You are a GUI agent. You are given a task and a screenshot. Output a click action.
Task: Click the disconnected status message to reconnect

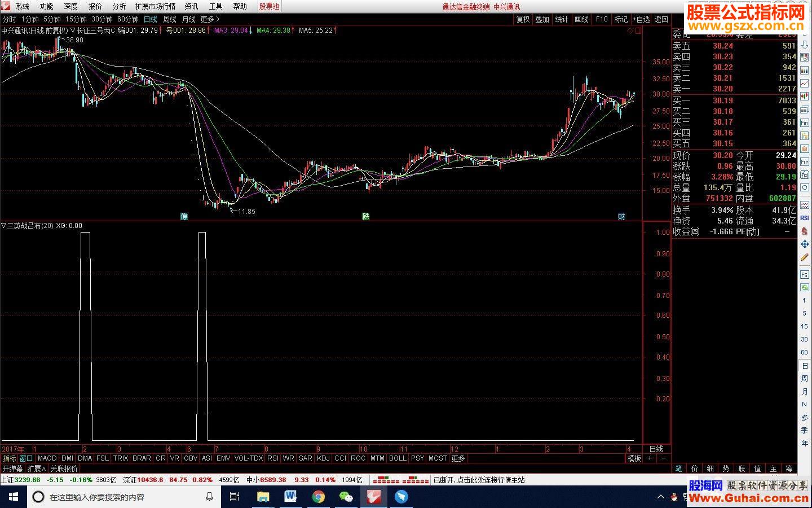click(x=479, y=480)
